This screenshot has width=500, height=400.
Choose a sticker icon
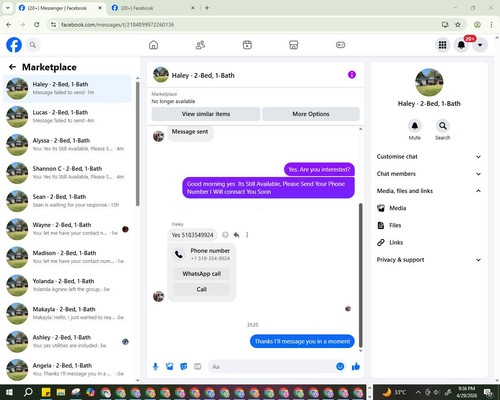(x=184, y=367)
